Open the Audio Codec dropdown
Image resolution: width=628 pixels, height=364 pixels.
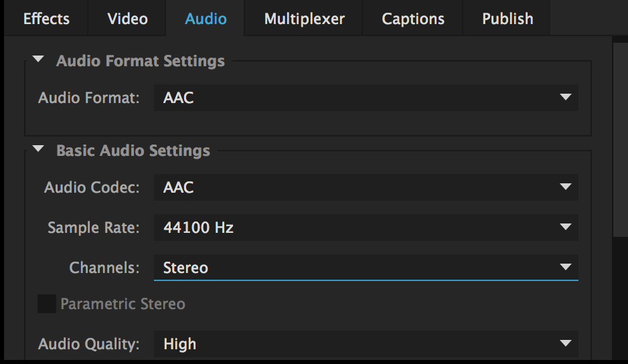(x=366, y=187)
